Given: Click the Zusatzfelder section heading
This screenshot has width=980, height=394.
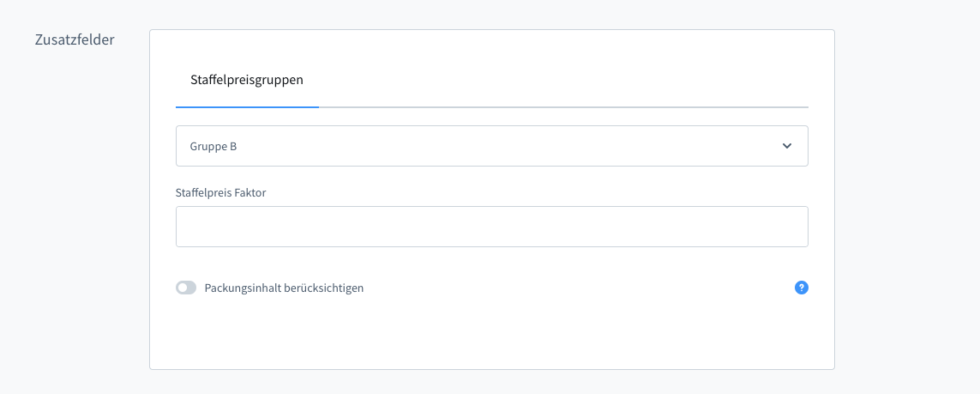Looking at the screenshot, I should [x=75, y=39].
